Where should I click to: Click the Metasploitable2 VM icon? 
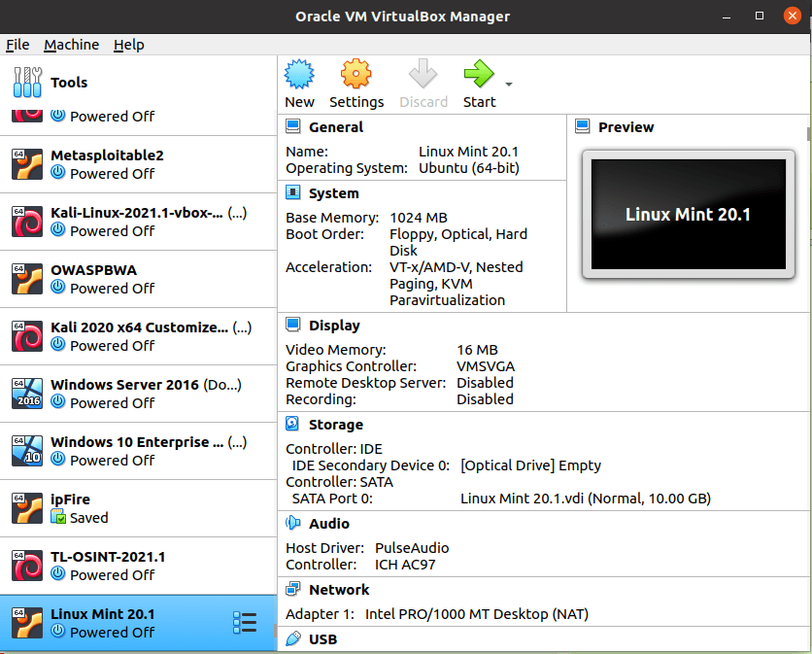coord(27,164)
